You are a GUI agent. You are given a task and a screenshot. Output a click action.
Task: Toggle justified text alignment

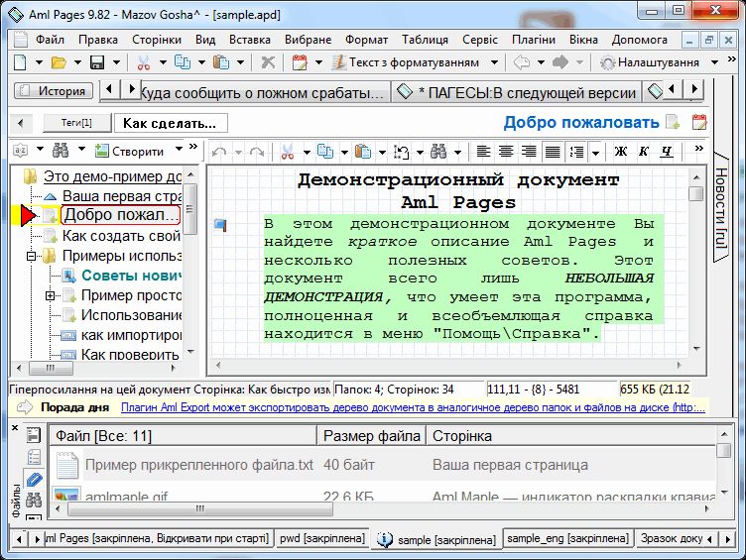click(553, 152)
